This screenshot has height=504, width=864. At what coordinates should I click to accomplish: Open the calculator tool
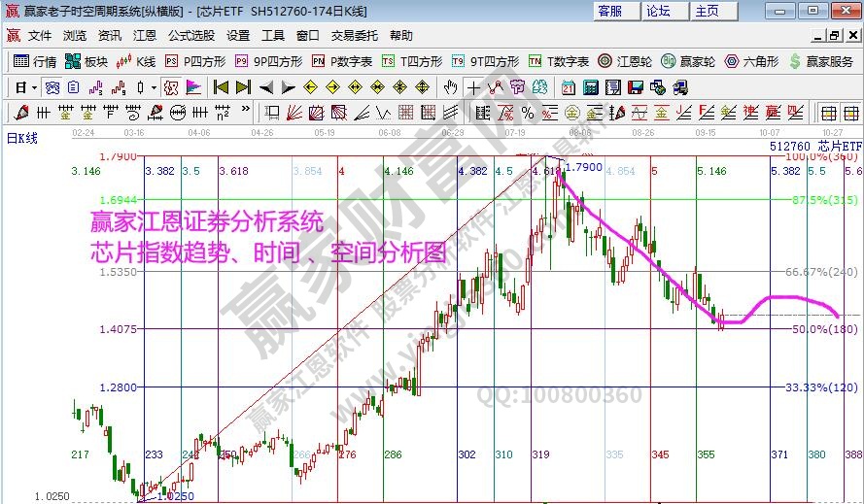(x=591, y=86)
